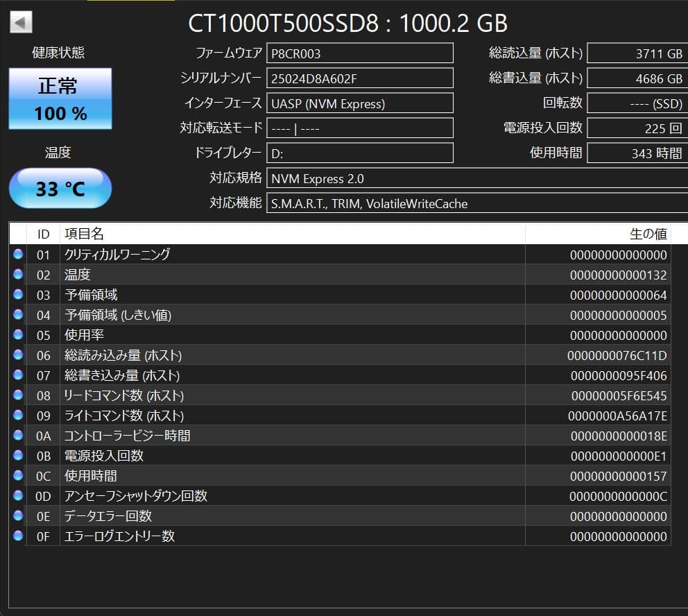Select the ファームウェア P8CR003 field
This screenshot has width=688, height=616.
(x=359, y=53)
